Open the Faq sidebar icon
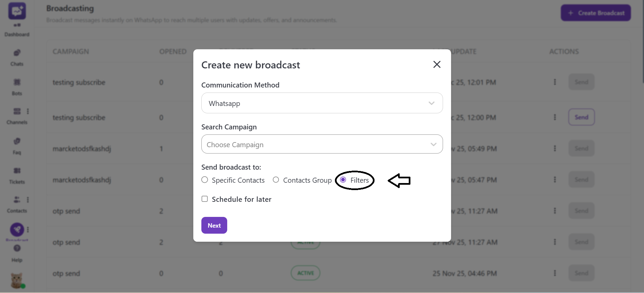Image resolution: width=644 pixels, height=293 pixels. pos(17,141)
